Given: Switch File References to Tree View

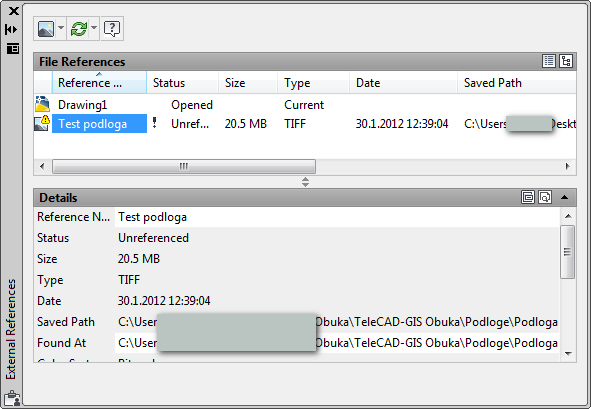Looking at the screenshot, I should [566, 61].
